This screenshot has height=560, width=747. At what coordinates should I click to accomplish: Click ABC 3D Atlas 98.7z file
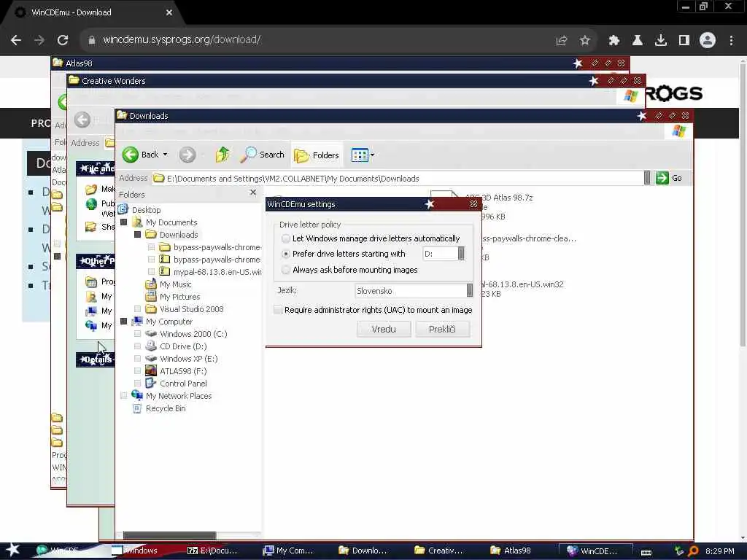499,198
